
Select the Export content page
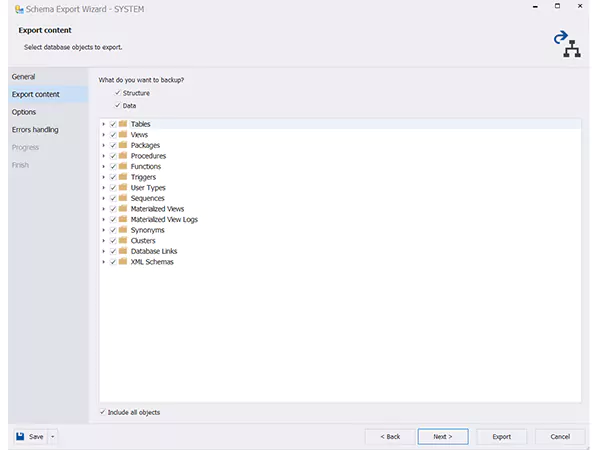48,94
